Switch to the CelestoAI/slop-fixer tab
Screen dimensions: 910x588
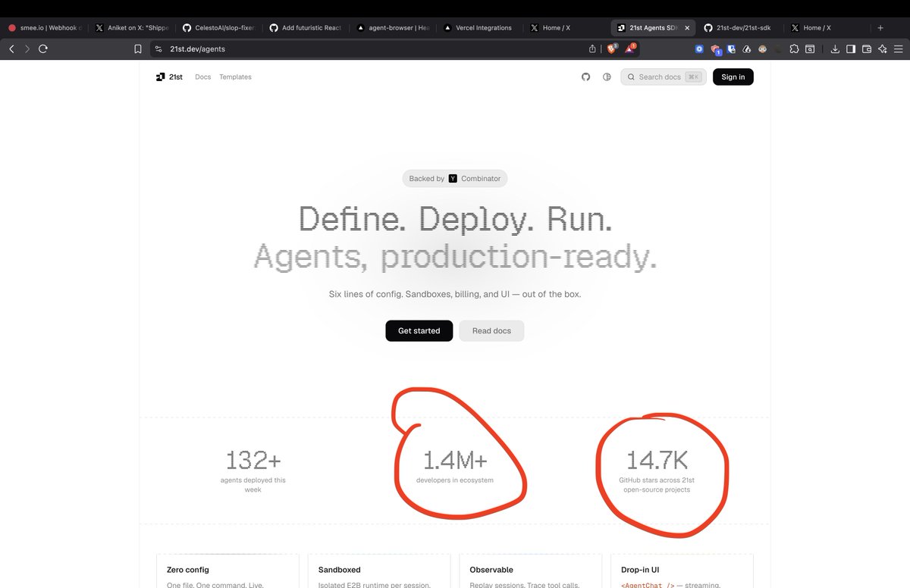click(218, 28)
